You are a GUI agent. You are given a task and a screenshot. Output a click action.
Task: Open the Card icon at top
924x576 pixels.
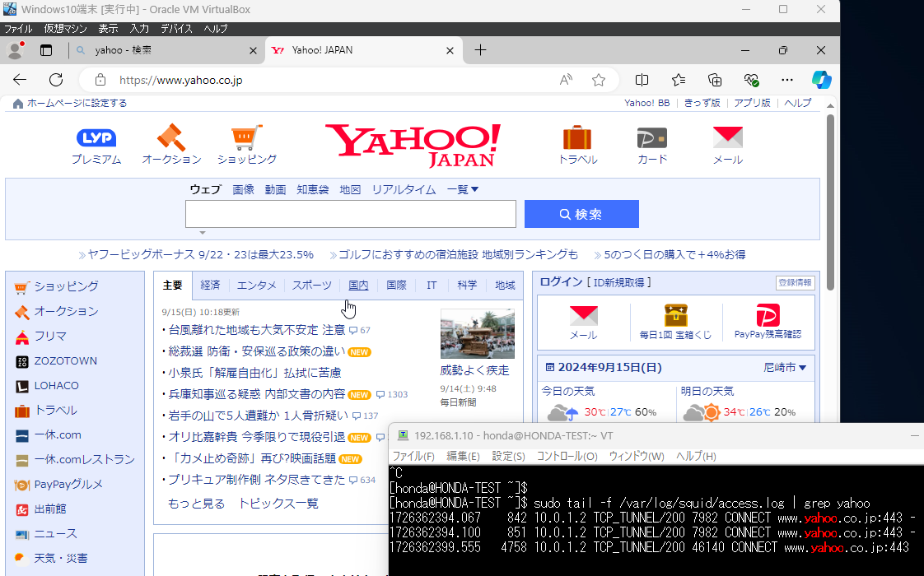click(652, 138)
